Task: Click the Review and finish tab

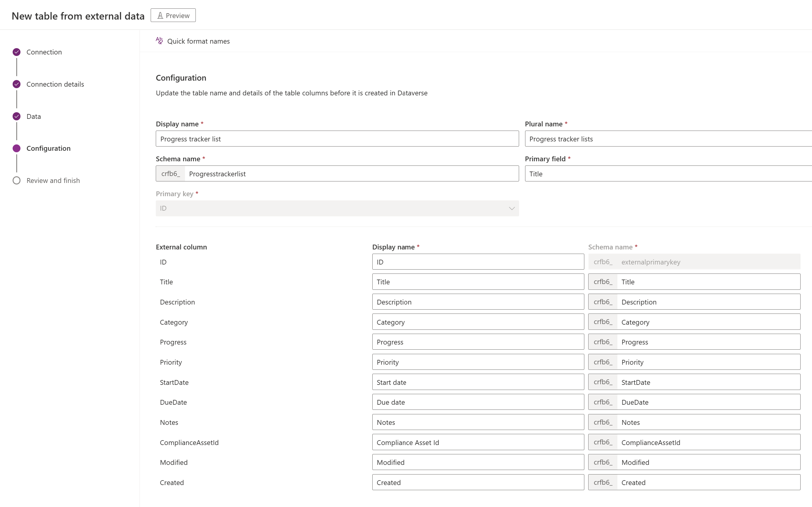Action: click(x=53, y=180)
